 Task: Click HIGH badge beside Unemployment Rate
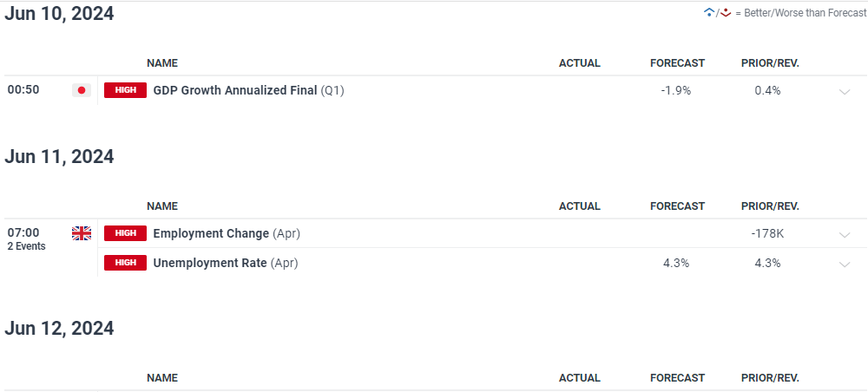[125, 263]
